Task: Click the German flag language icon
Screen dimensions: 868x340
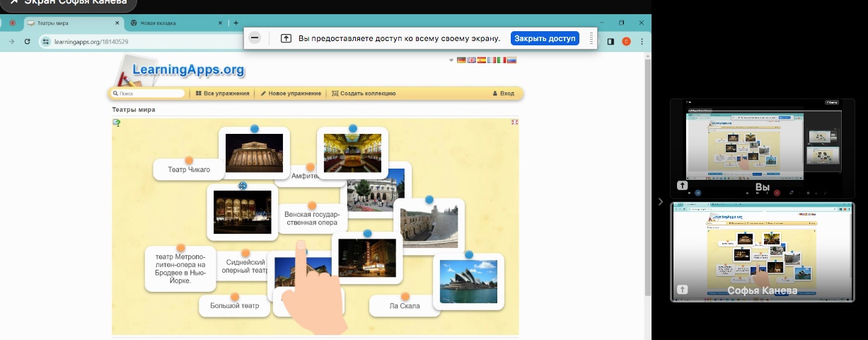Action: (x=461, y=60)
